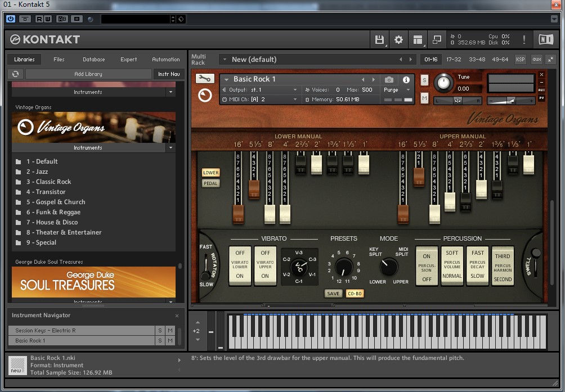Image resolution: width=565 pixels, height=392 pixels.
Task: Select rack page 33-48
Action: [477, 60]
